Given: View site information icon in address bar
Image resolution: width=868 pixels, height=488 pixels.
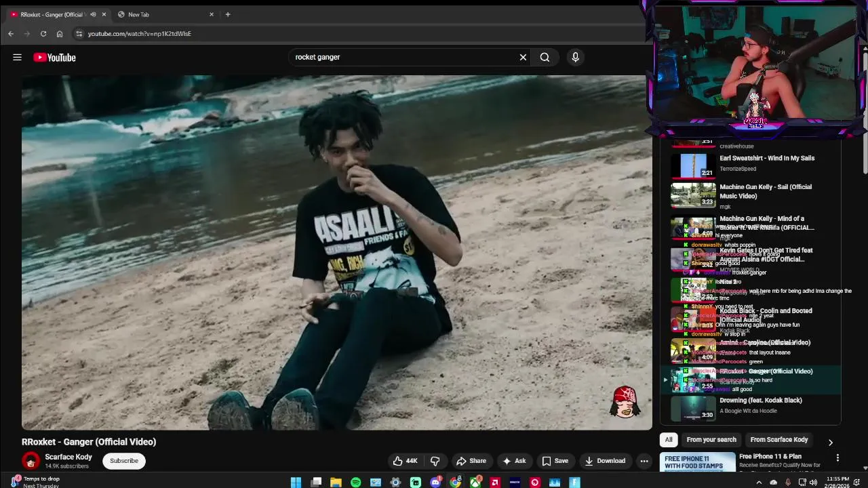Looking at the screenshot, I should [x=79, y=33].
